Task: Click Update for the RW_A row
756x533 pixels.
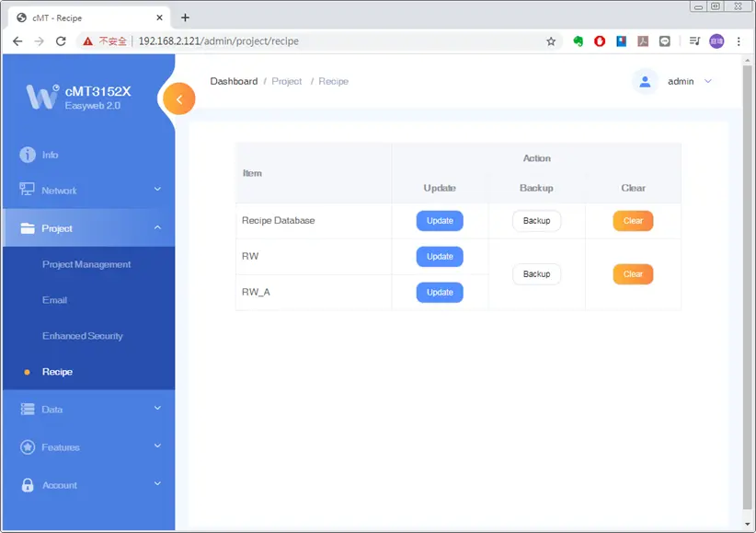Action: click(x=440, y=292)
